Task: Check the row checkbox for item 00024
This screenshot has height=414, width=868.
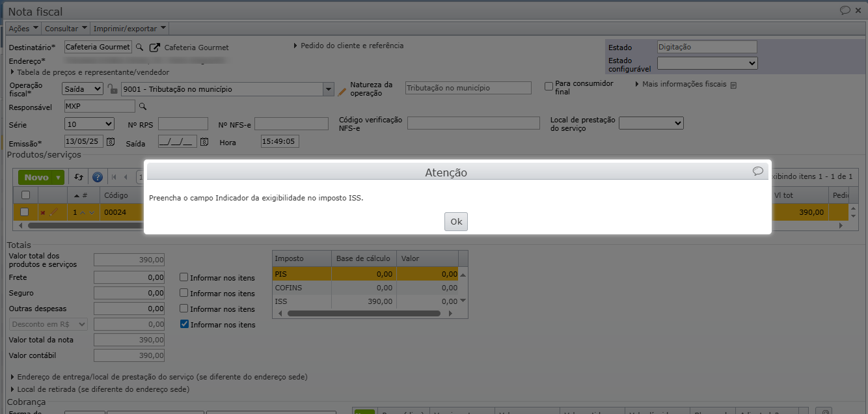Action: (25, 212)
